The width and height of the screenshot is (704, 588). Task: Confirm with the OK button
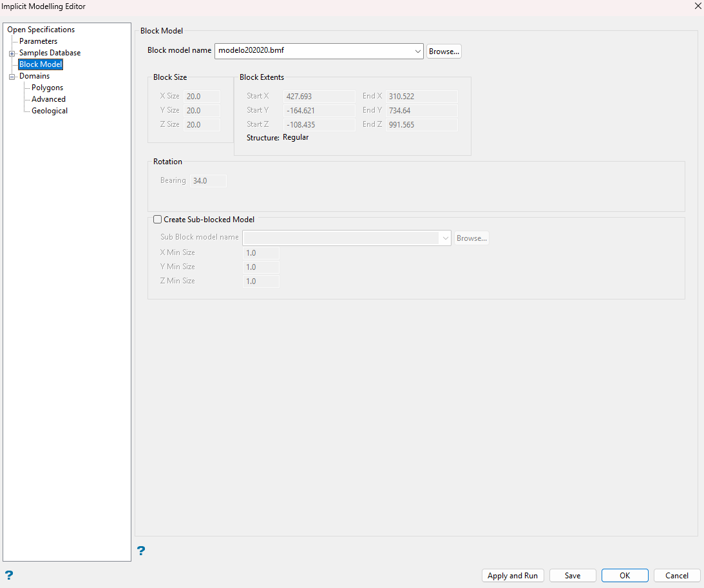click(625, 575)
